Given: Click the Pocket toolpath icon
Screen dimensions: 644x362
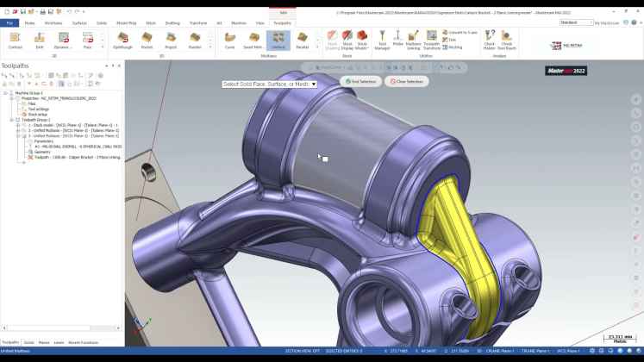Looking at the screenshot, I should click(x=147, y=40).
